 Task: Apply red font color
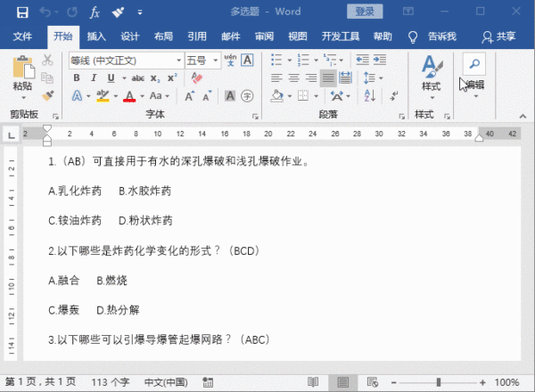pyautogui.click(x=129, y=96)
